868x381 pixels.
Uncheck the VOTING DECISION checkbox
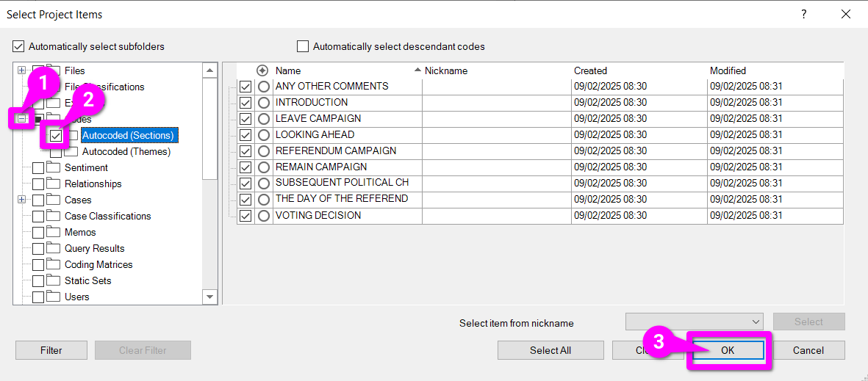point(245,216)
